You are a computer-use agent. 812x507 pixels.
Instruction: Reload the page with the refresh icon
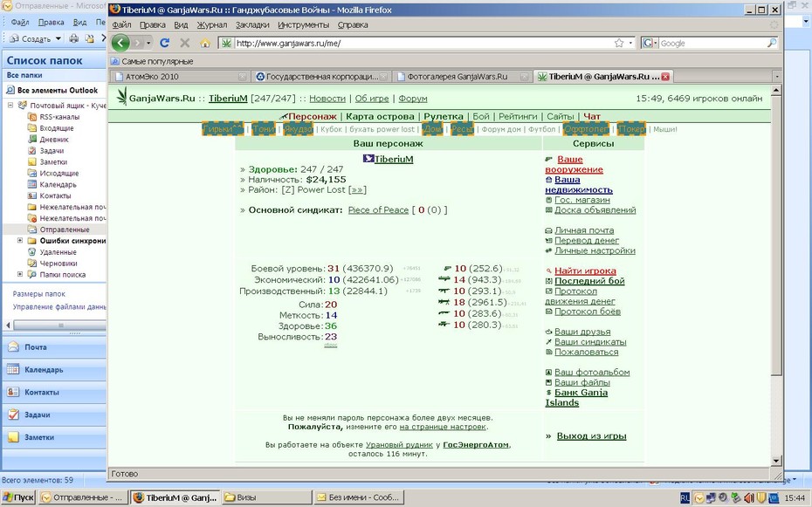click(165, 43)
